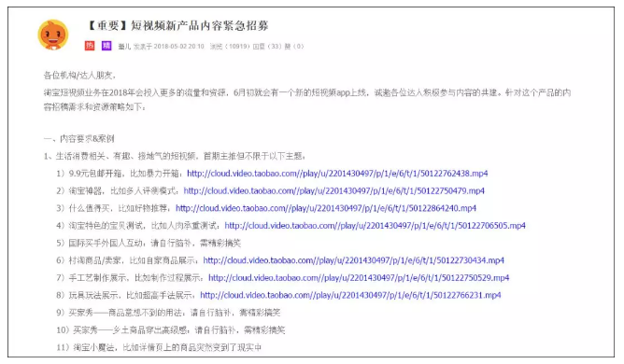Click item 6 text 村淘商品/卖家
624x364 pixels.
(94, 260)
